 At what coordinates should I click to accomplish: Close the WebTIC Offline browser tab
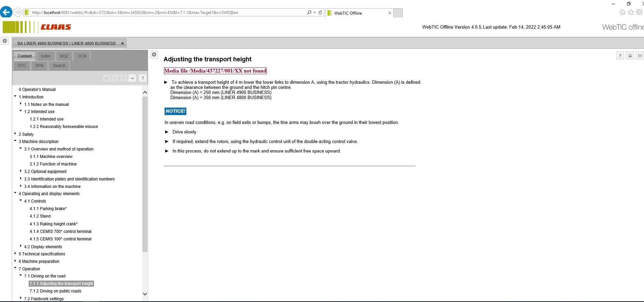(x=390, y=13)
